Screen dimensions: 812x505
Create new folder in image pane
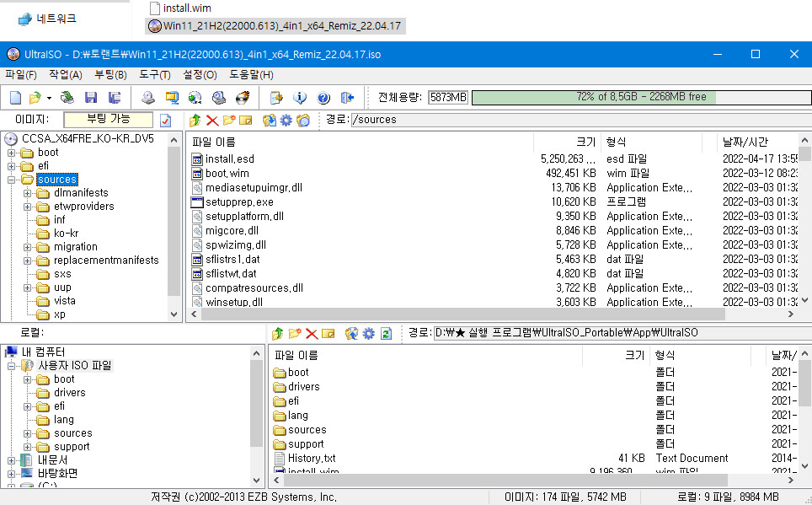coord(229,121)
